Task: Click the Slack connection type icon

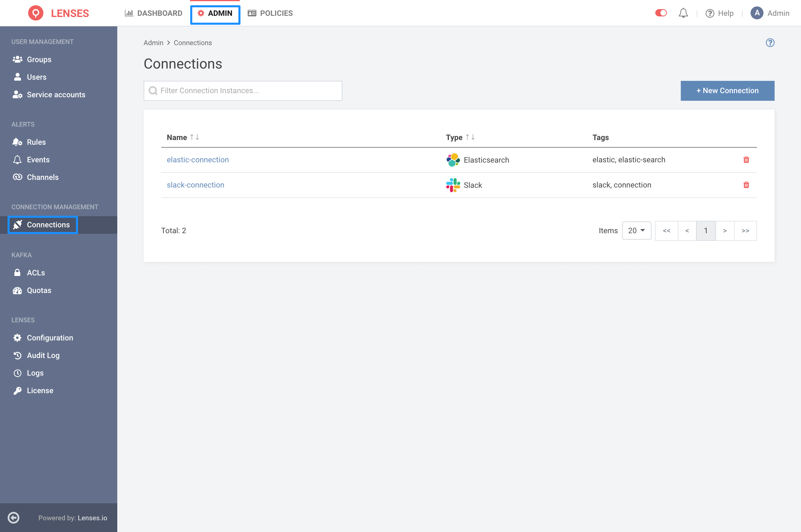Action: [453, 185]
